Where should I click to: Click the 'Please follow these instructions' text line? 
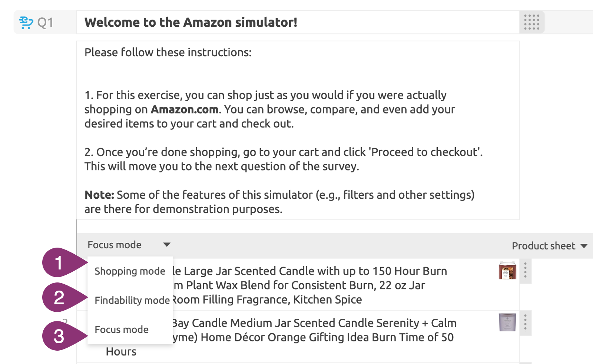pyautogui.click(x=168, y=52)
